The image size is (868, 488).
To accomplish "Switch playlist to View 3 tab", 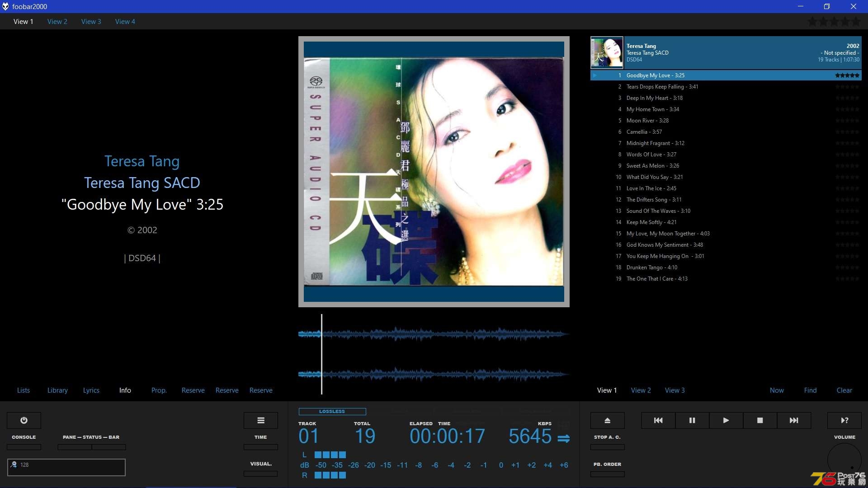I will pos(675,390).
